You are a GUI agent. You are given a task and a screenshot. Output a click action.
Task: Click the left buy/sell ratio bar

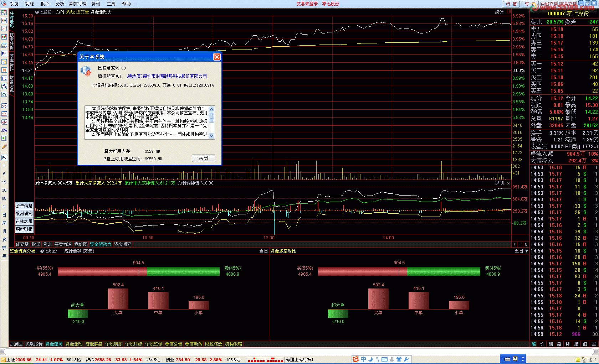pyautogui.click(x=139, y=271)
